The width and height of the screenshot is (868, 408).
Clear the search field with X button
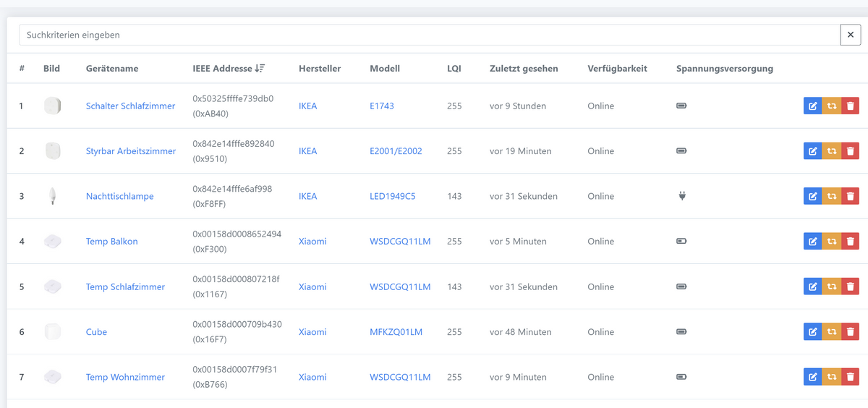(x=851, y=35)
